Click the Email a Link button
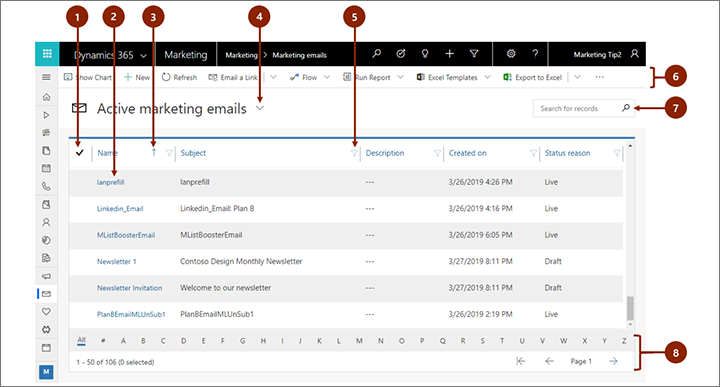The image size is (720, 387). (233, 77)
